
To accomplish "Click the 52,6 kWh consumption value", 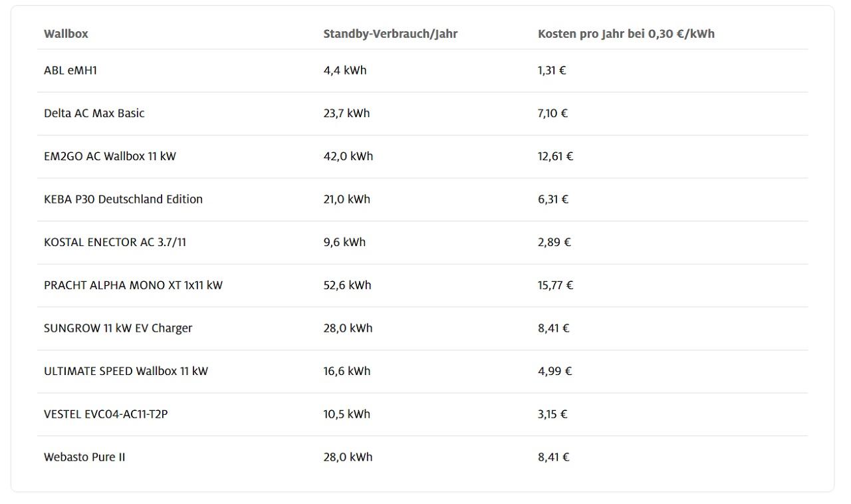I will tap(347, 285).
